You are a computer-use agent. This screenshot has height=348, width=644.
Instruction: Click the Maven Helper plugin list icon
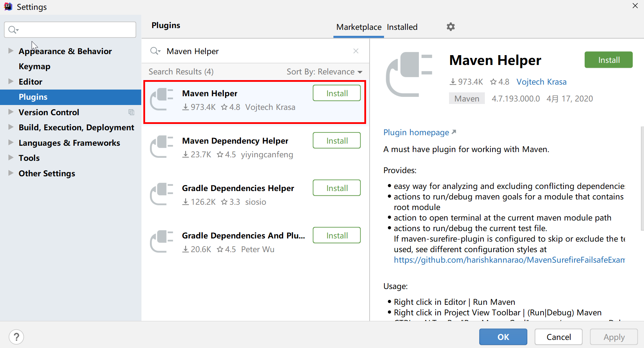162,99
